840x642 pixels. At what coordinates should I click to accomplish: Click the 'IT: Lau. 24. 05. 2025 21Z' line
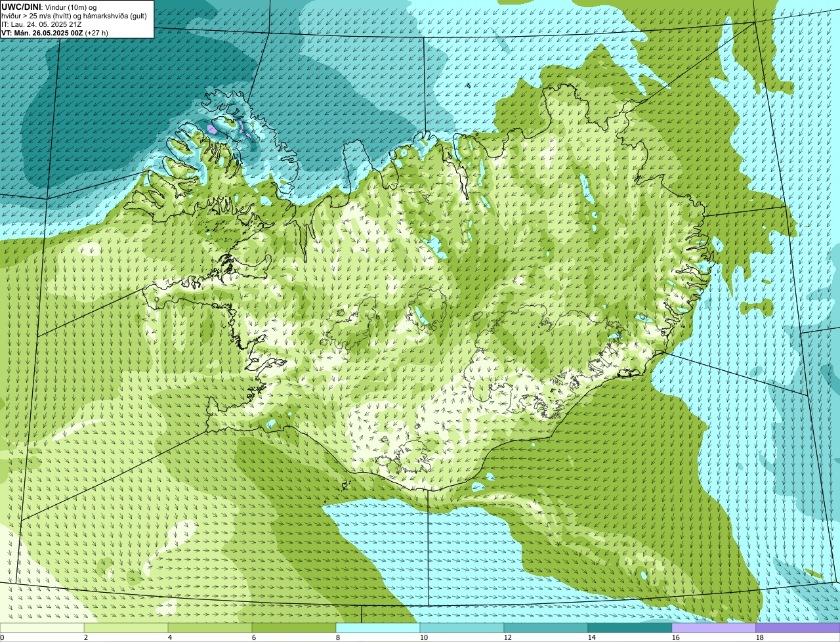(41, 24)
